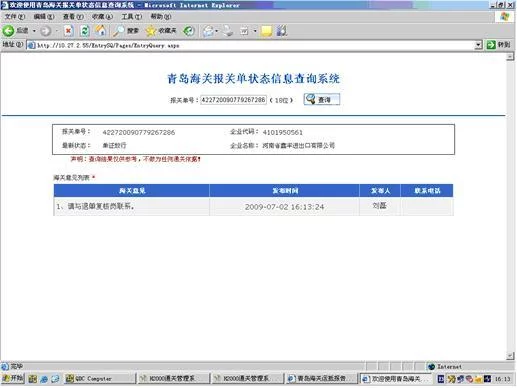
Task: Go back with the green Back arrow
Action: click(15, 31)
